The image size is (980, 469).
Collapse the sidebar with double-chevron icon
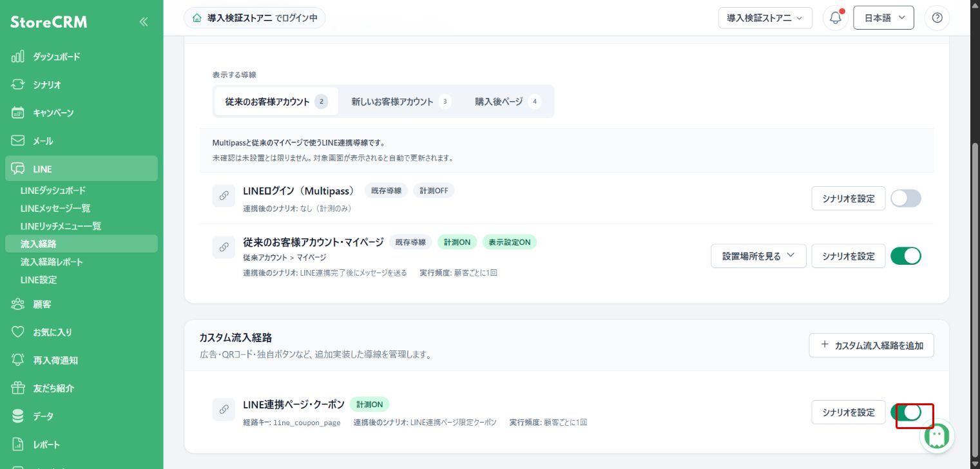[x=143, y=22]
